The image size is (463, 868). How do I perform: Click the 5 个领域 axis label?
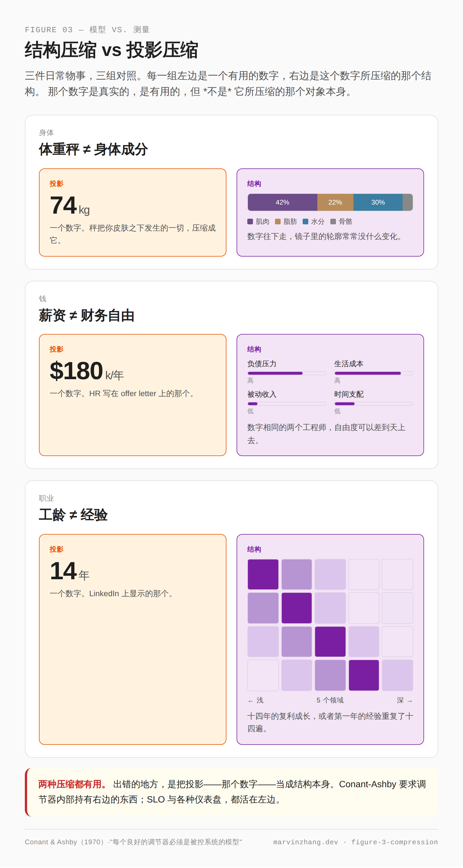pos(330,700)
